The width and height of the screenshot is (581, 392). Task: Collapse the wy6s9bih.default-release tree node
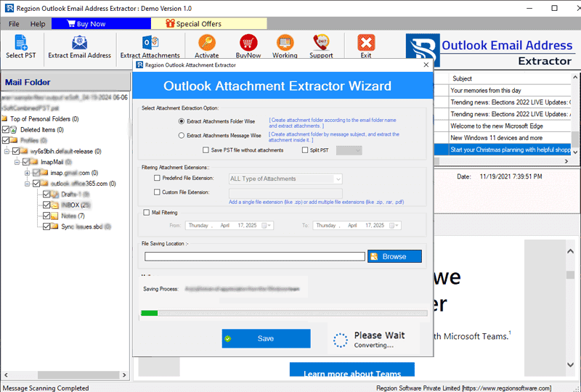pos(7,151)
